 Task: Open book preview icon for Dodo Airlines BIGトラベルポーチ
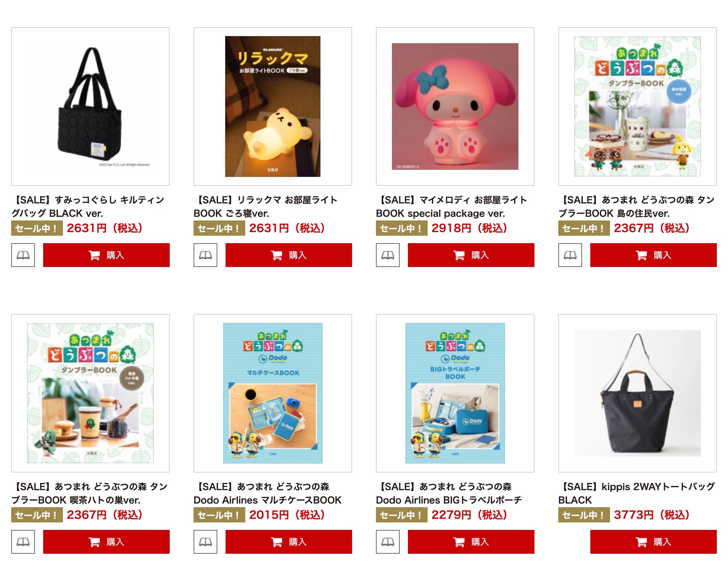tap(388, 542)
